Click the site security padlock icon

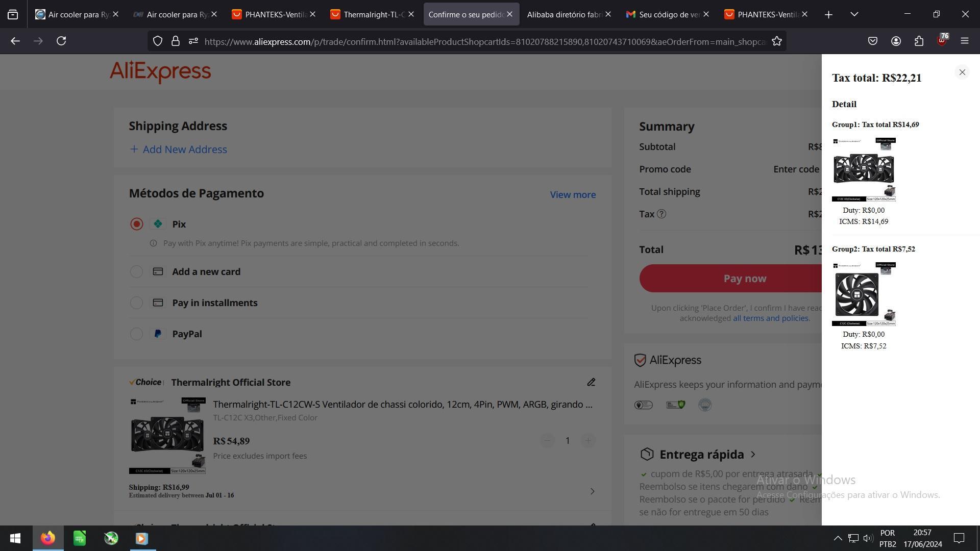point(176,41)
